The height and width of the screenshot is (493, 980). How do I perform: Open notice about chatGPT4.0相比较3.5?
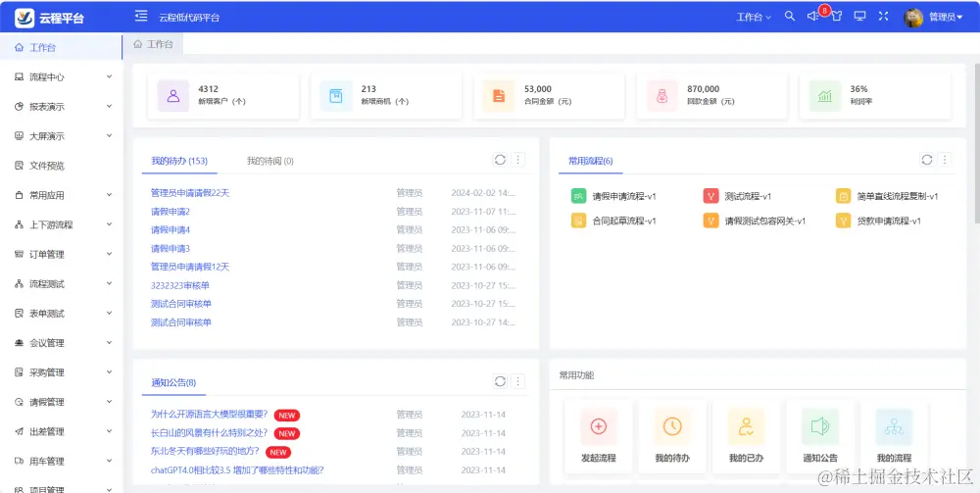[237, 469]
